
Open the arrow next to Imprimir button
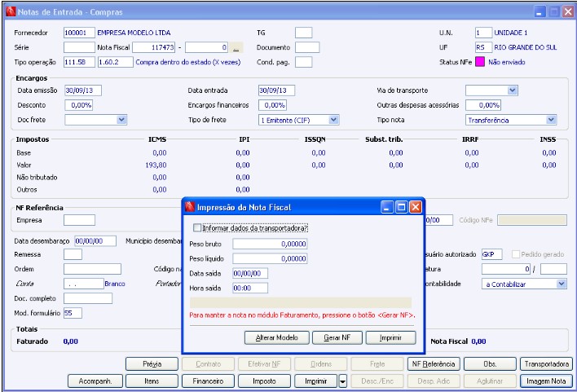[342, 381]
